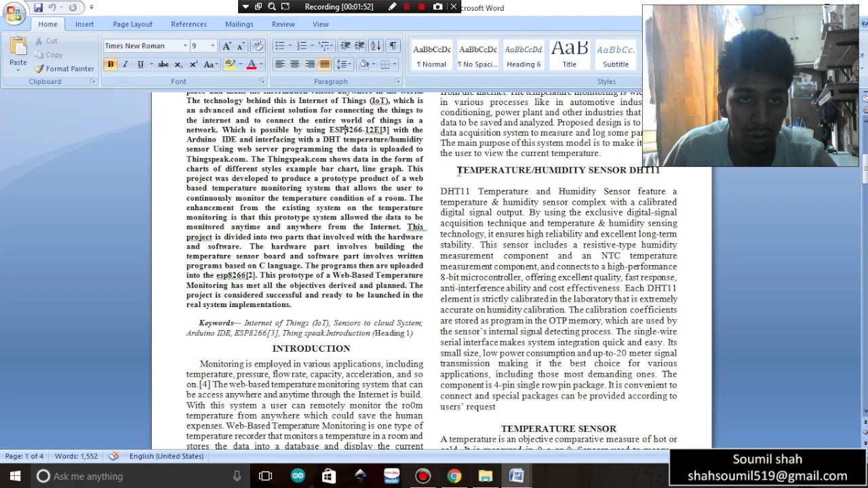Click English (United States) language indicator
This screenshot has height=488, width=868.
[166, 456]
